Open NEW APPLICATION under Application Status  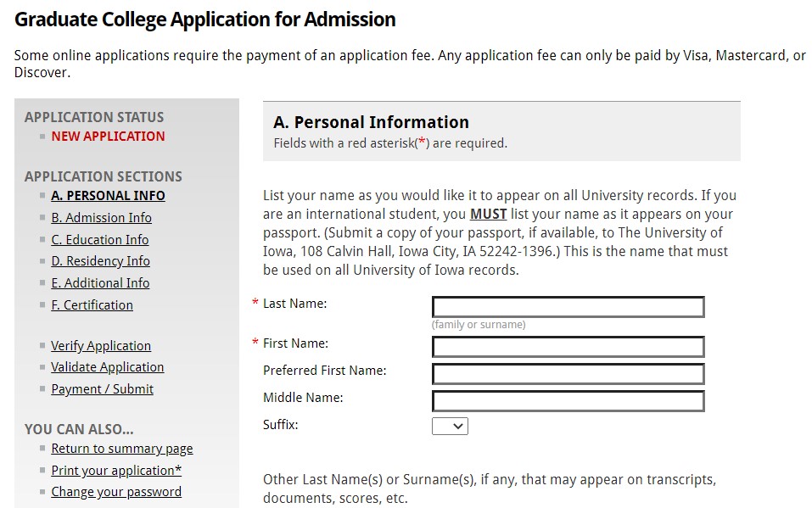point(108,136)
